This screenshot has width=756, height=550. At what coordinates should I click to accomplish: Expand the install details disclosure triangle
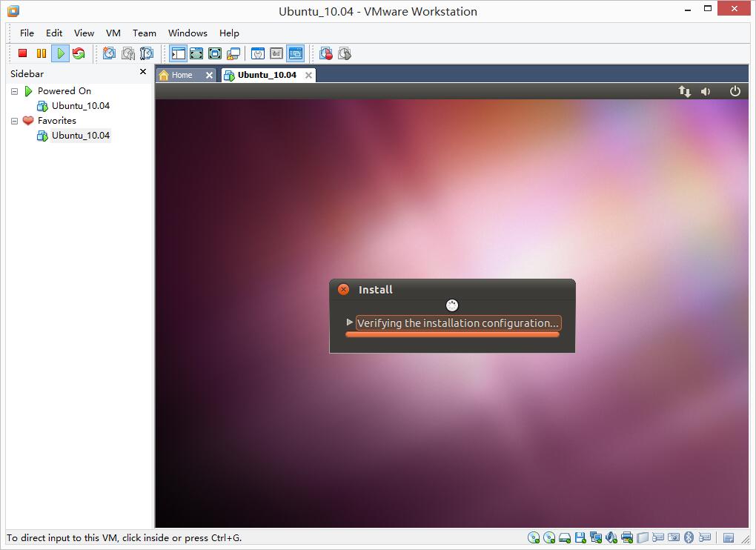tap(350, 322)
